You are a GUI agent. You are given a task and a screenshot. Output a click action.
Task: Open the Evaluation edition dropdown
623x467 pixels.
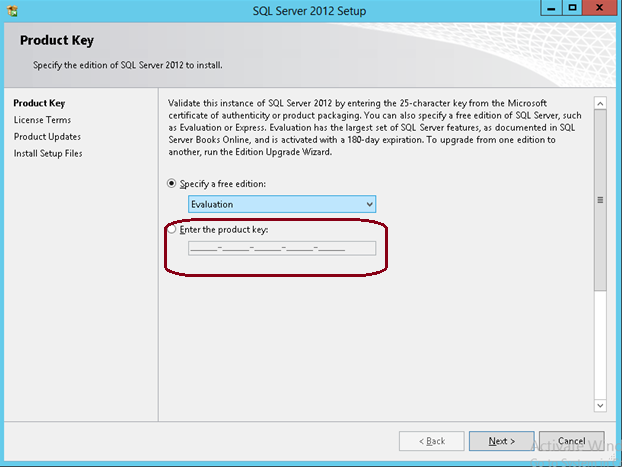pyautogui.click(x=282, y=204)
